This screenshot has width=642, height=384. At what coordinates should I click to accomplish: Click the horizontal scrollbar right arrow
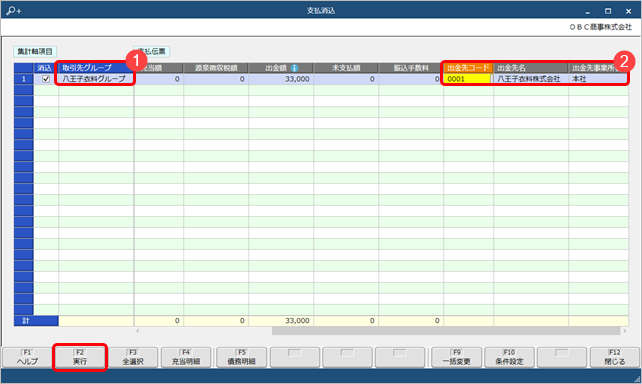point(624,331)
